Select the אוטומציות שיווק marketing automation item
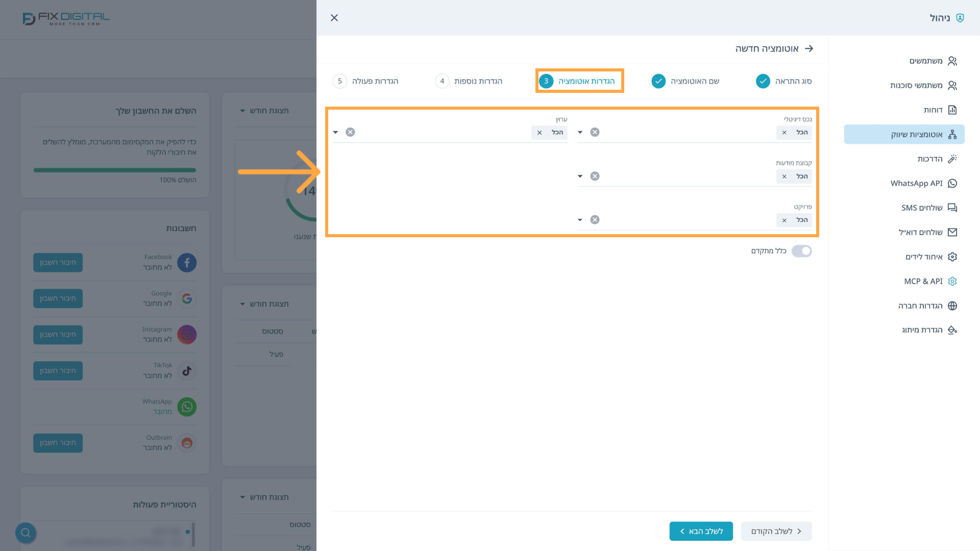This screenshot has width=980, height=551. click(904, 134)
